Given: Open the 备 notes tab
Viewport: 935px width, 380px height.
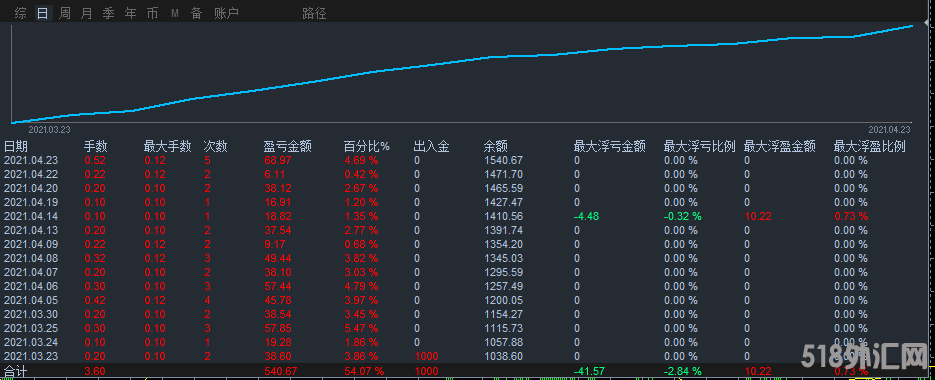Looking at the screenshot, I should [197, 13].
